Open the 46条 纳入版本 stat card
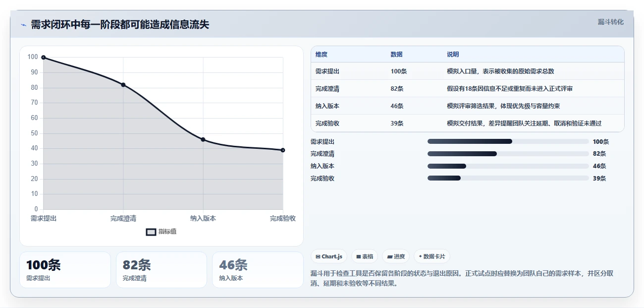644x308 pixels. tap(258, 270)
